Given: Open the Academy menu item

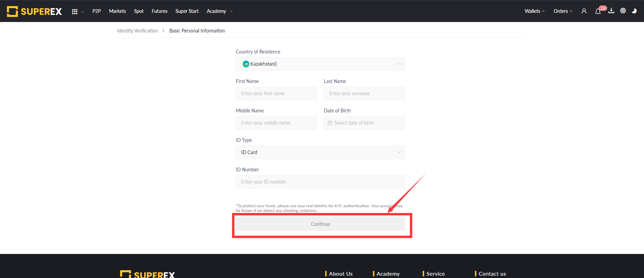Looking at the screenshot, I should [x=216, y=11].
